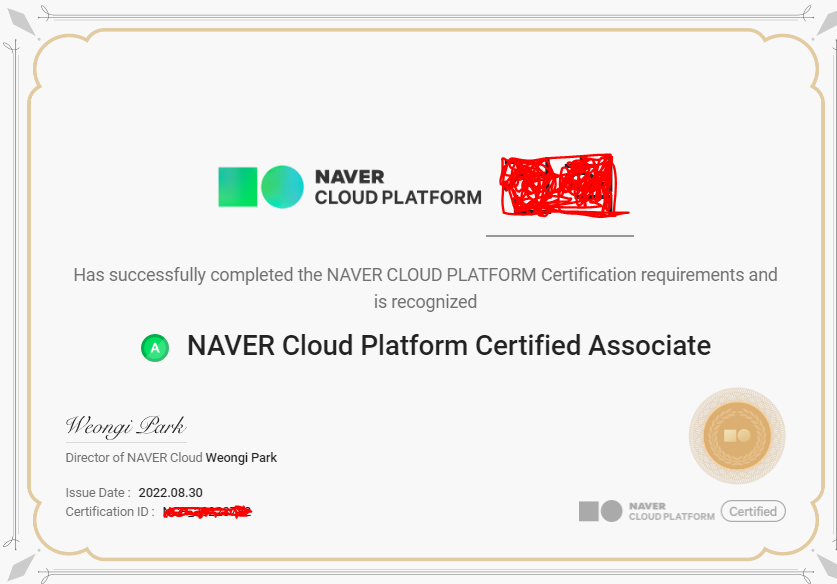Click the gold seal emblem

tap(737, 436)
